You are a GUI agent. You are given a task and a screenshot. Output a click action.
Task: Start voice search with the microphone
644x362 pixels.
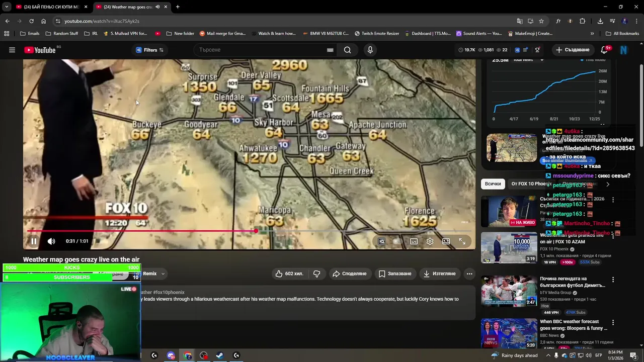click(370, 50)
